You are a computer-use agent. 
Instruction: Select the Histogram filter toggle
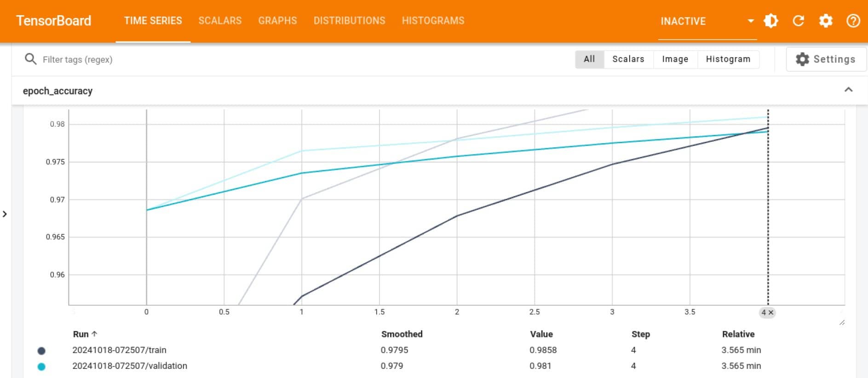[x=728, y=59]
